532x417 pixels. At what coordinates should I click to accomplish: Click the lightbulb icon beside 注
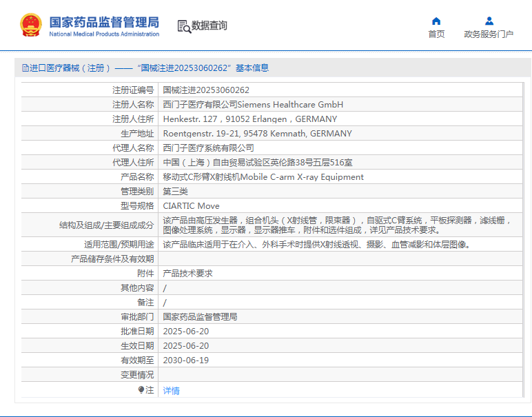pyautogui.click(x=141, y=390)
